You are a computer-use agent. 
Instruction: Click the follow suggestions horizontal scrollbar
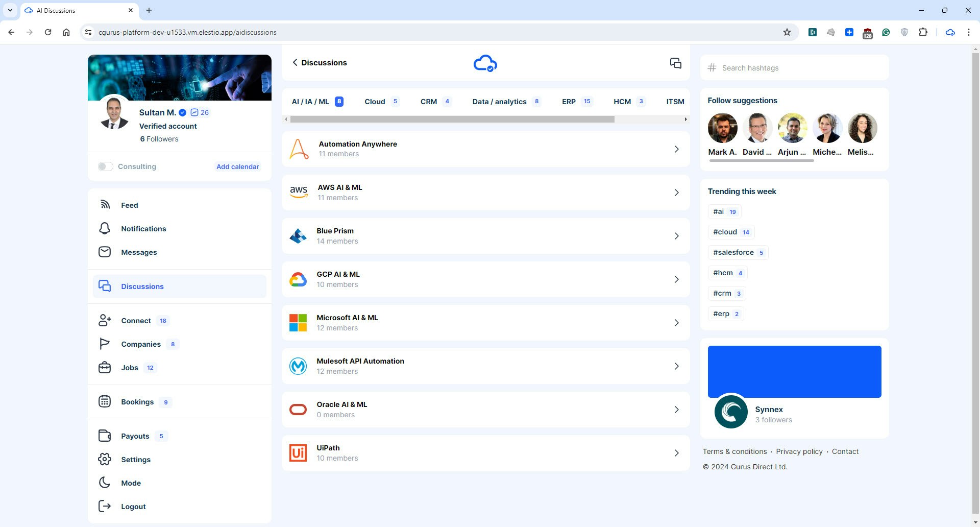pyautogui.click(x=761, y=160)
